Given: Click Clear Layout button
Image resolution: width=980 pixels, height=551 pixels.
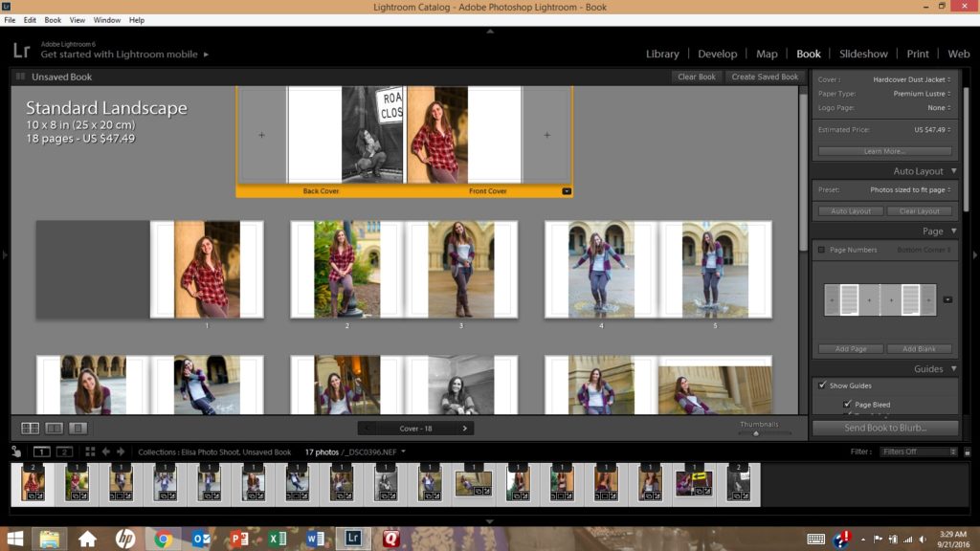Looking at the screenshot, I should (919, 211).
